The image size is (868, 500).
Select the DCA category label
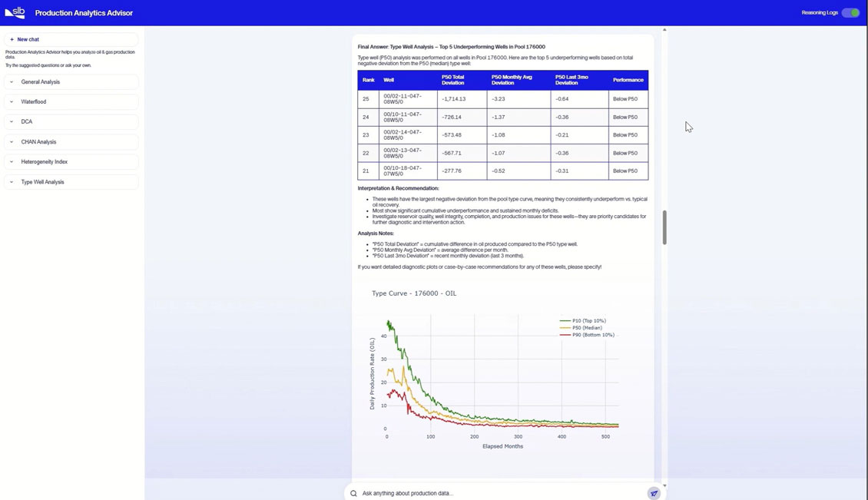point(27,122)
